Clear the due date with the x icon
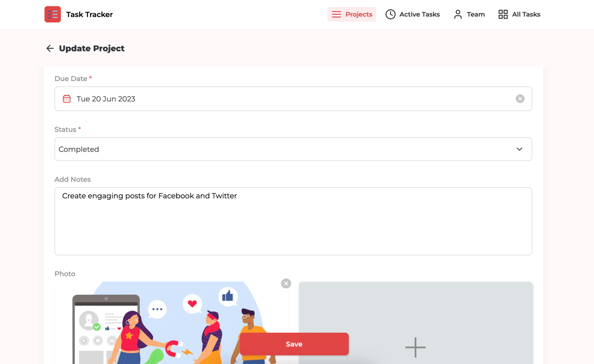 click(520, 99)
